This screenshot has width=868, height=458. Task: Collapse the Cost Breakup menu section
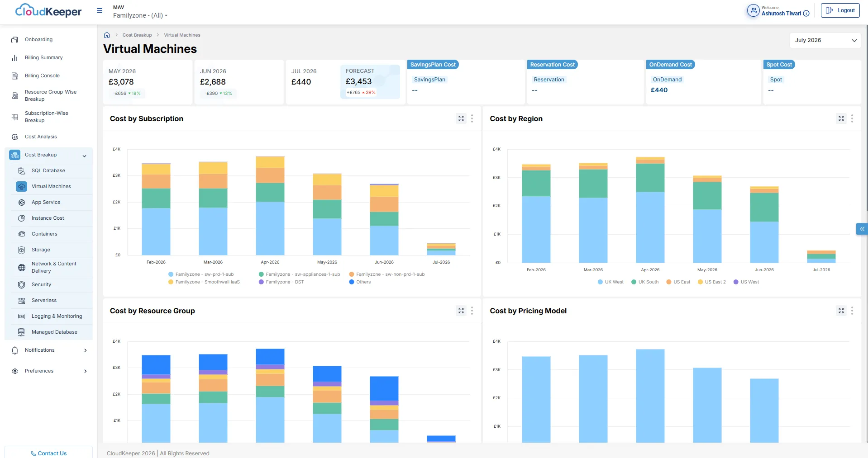[x=84, y=156]
